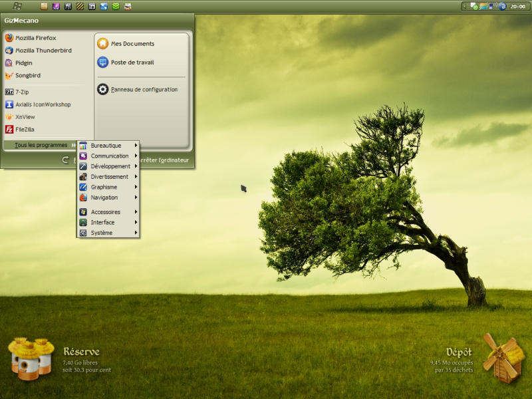Open the Développement program group
The width and height of the screenshot is (532, 399).
click(x=108, y=166)
